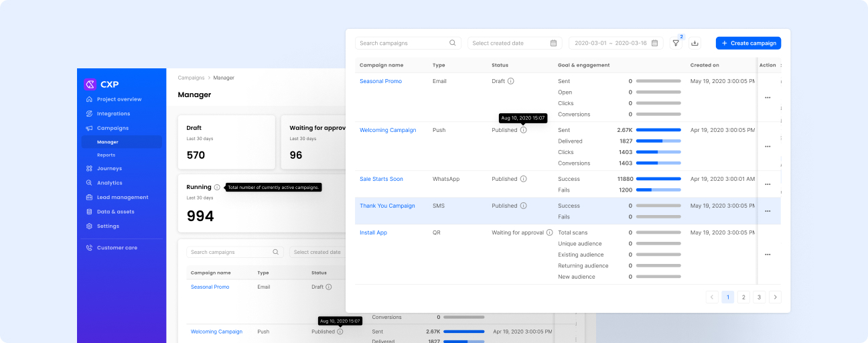Select page 1 in pagination
Image resolution: width=868 pixels, height=343 pixels.
[728, 297]
